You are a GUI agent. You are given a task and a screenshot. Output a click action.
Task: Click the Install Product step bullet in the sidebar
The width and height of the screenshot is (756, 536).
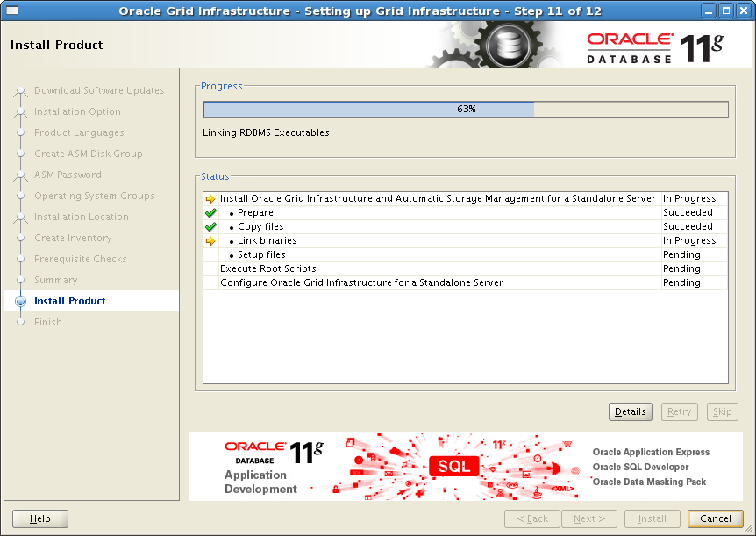tap(20, 301)
